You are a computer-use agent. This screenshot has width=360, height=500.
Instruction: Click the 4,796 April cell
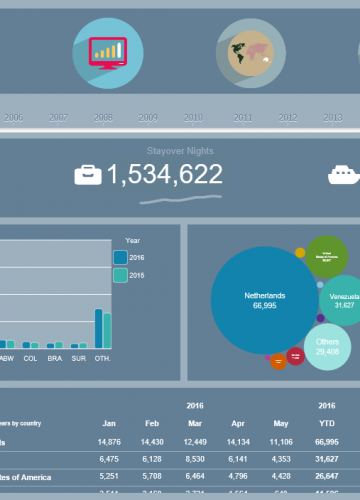[238, 476]
